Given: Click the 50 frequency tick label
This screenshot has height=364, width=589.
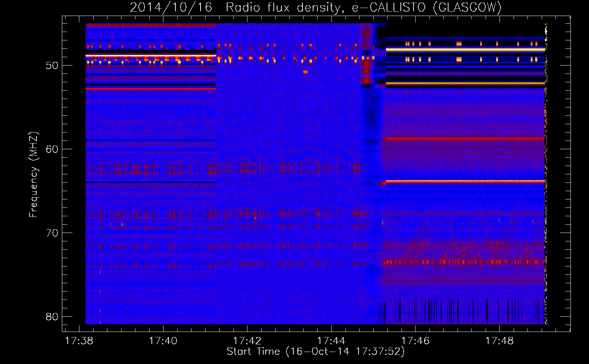Looking at the screenshot, I should 52,66.
